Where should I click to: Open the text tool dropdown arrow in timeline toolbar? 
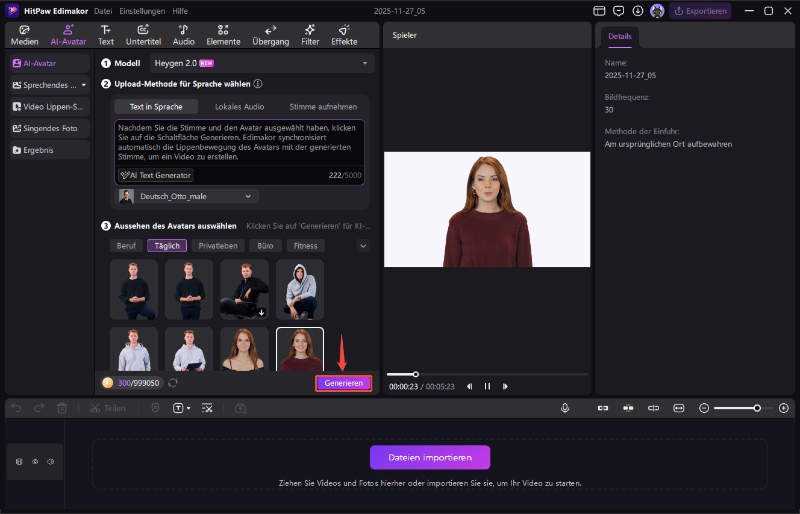189,408
